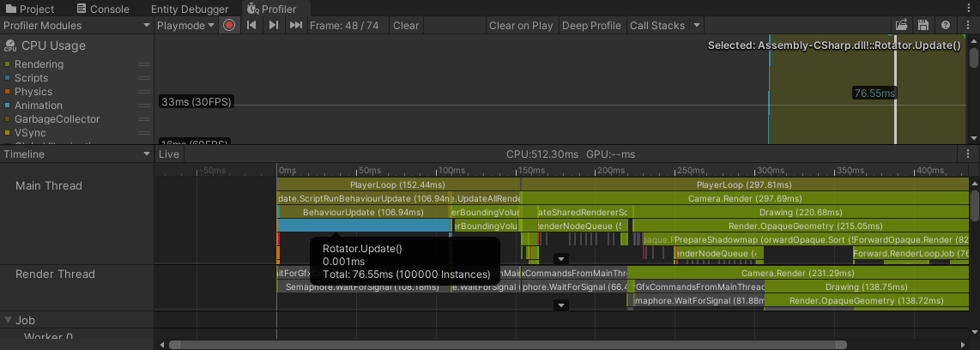
Task: Toggle GarbageCollector category color box
Action: coord(8,119)
